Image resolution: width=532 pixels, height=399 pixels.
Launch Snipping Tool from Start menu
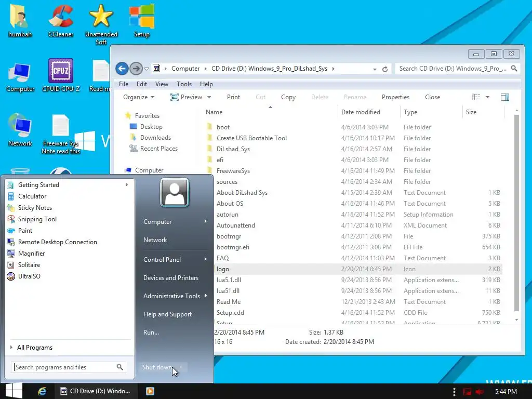[x=37, y=219]
